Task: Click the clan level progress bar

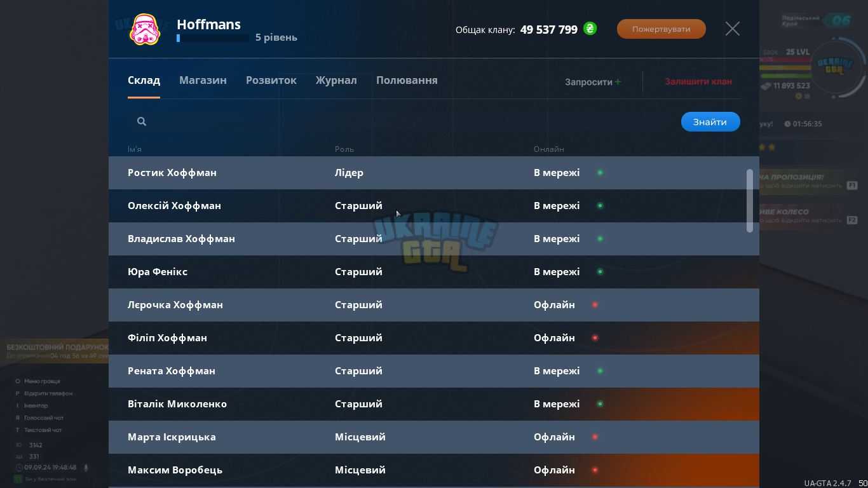Action: [x=213, y=38]
